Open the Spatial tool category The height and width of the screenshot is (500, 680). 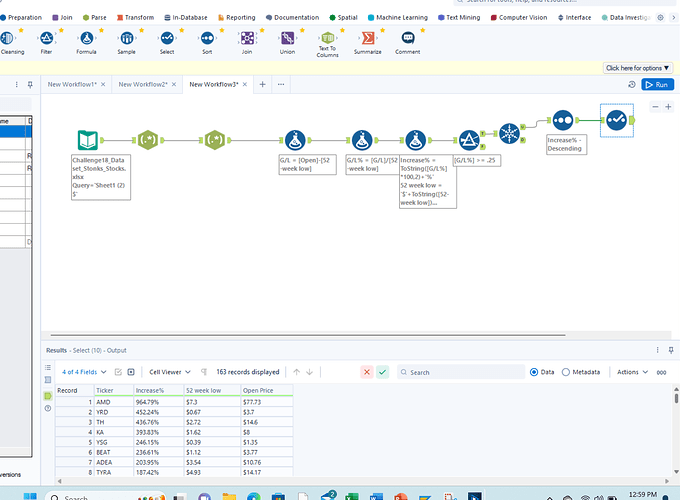pyautogui.click(x=343, y=18)
